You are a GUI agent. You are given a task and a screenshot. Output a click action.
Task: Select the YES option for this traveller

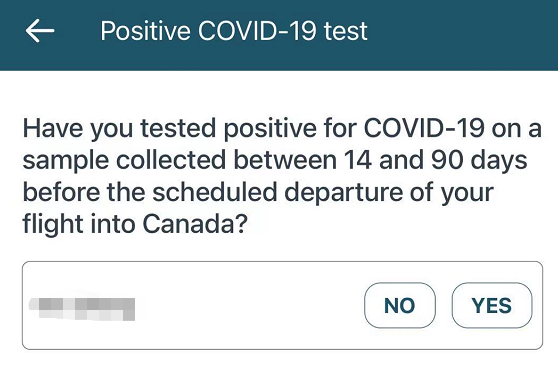click(x=492, y=305)
